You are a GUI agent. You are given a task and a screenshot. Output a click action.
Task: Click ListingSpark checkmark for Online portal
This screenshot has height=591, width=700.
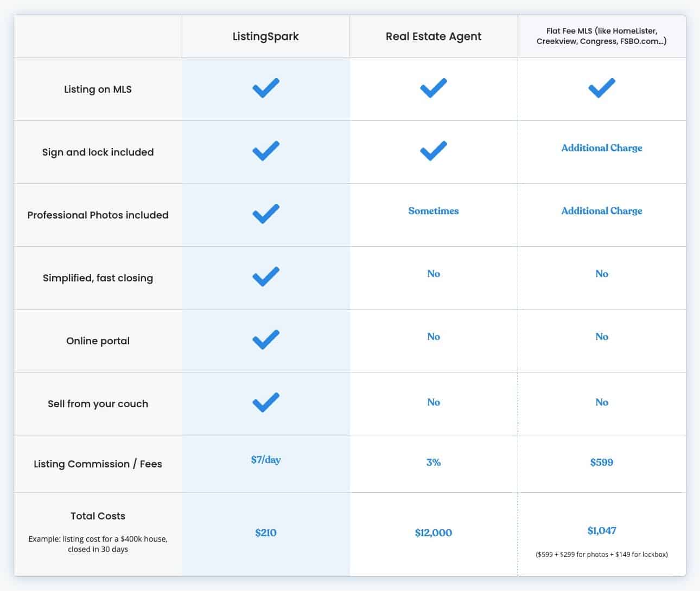(x=266, y=339)
